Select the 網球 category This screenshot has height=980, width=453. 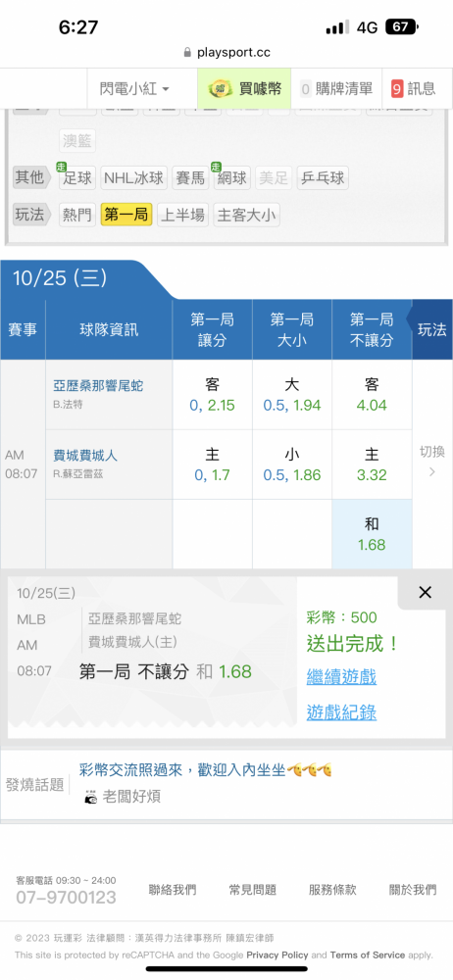point(232,178)
